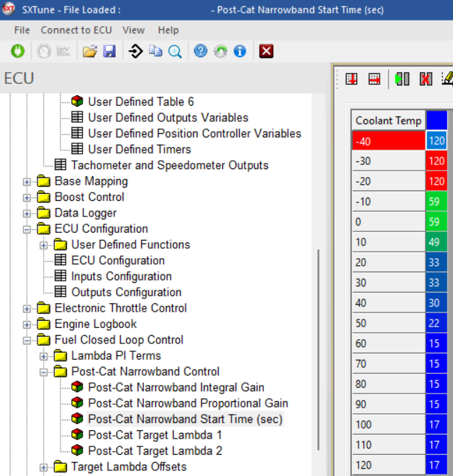Open Outputs Configuration table
The image size is (453, 476).
(126, 292)
